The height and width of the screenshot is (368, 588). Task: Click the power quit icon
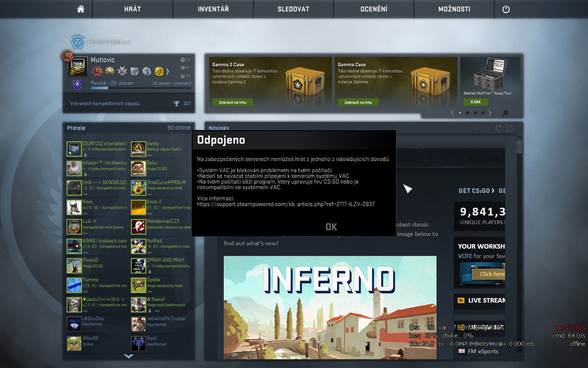pyautogui.click(x=506, y=9)
